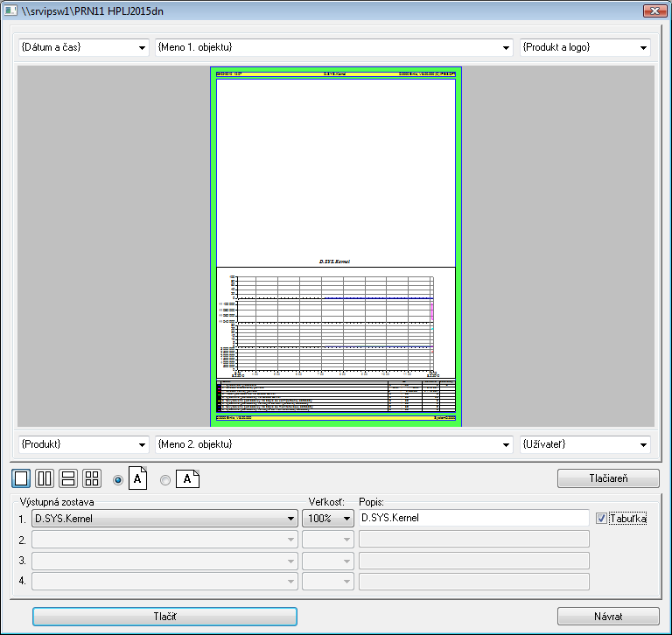Click the Tlačiť print button
Screen dimensions: 672x635
(165, 617)
